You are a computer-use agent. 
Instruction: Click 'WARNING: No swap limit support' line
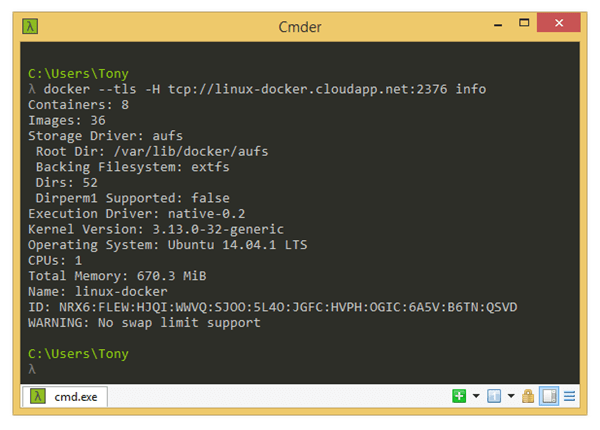coord(144,323)
